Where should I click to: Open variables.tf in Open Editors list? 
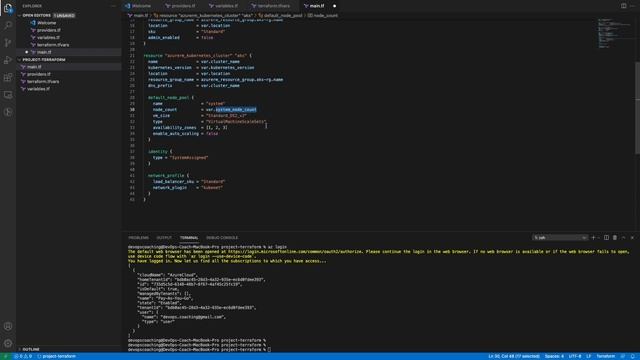(x=48, y=38)
